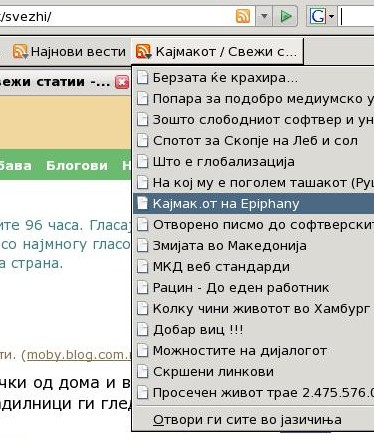
Task: Select Што е глобализација entry
Action: click(x=253, y=162)
